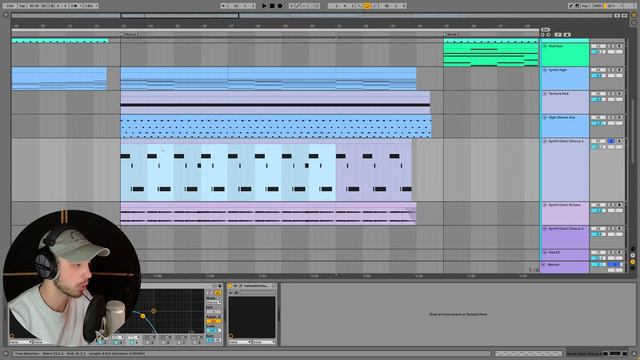Fold the High Stereo Arp track

(544, 117)
